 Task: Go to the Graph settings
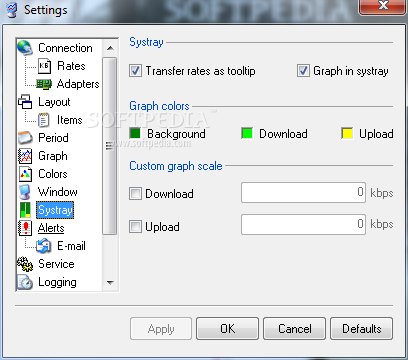click(x=53, y=156)
